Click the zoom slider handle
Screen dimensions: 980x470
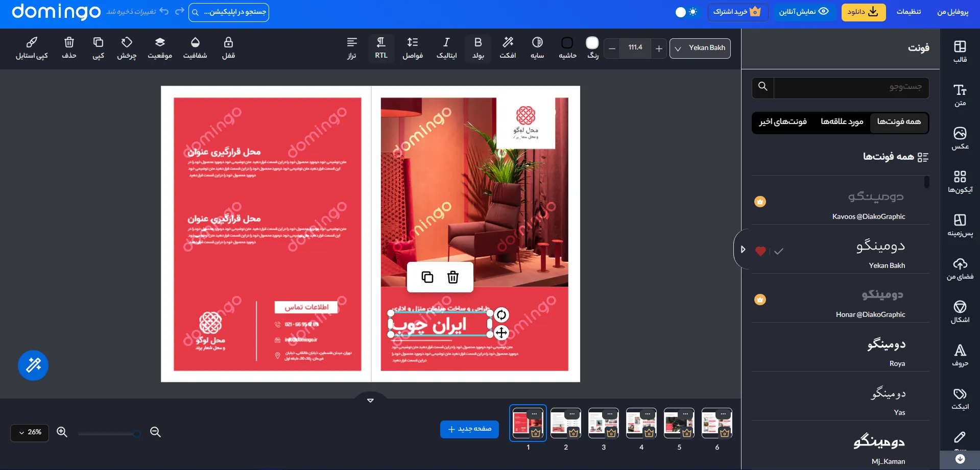coord(137,434)
